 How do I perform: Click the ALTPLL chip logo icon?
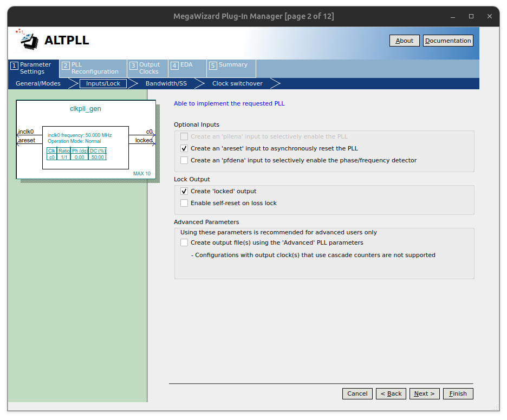(28, 40)
